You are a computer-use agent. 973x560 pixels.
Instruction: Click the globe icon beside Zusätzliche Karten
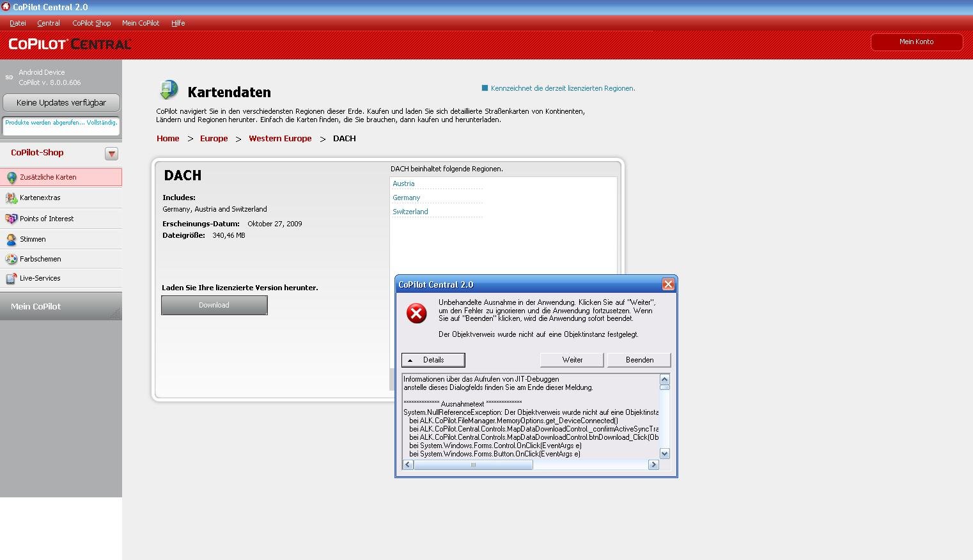12,178
